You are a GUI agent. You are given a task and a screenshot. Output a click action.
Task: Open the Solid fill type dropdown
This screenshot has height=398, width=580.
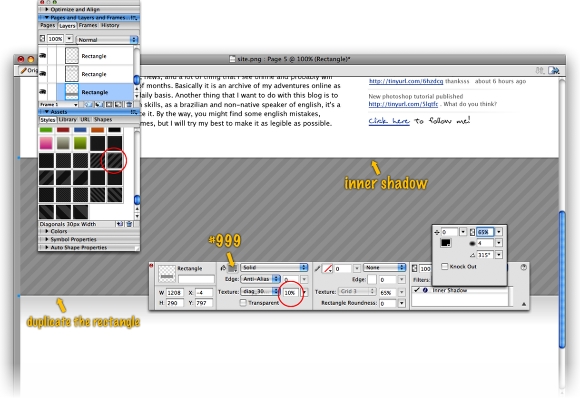pyautogui.click(x=274, y=267)
